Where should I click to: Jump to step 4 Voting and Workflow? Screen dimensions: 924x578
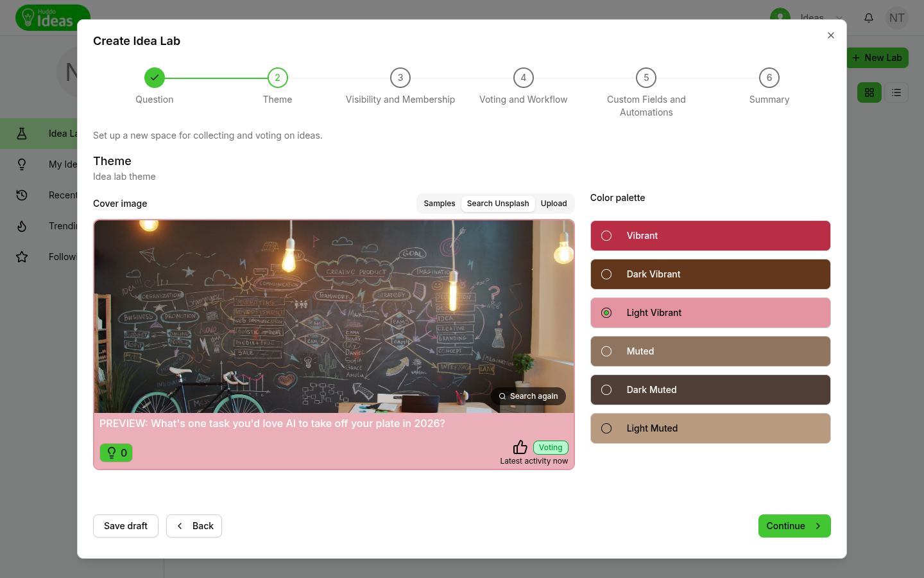coord(524,78)
